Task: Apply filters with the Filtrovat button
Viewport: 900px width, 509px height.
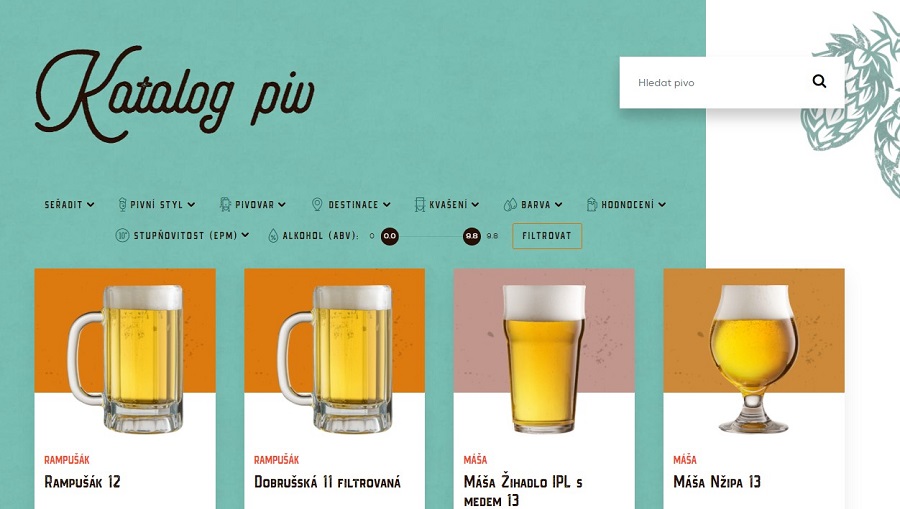Action: tap(547, 236)
